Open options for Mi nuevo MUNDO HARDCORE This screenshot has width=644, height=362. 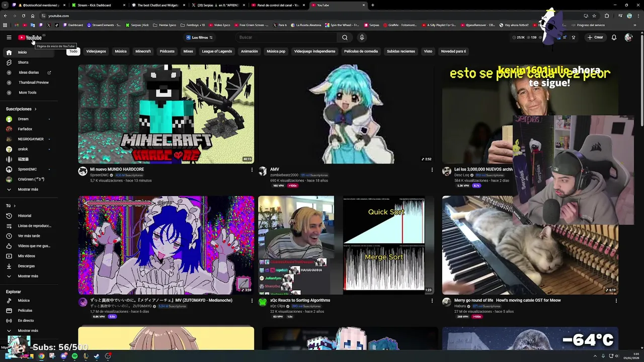click(252, 170)
